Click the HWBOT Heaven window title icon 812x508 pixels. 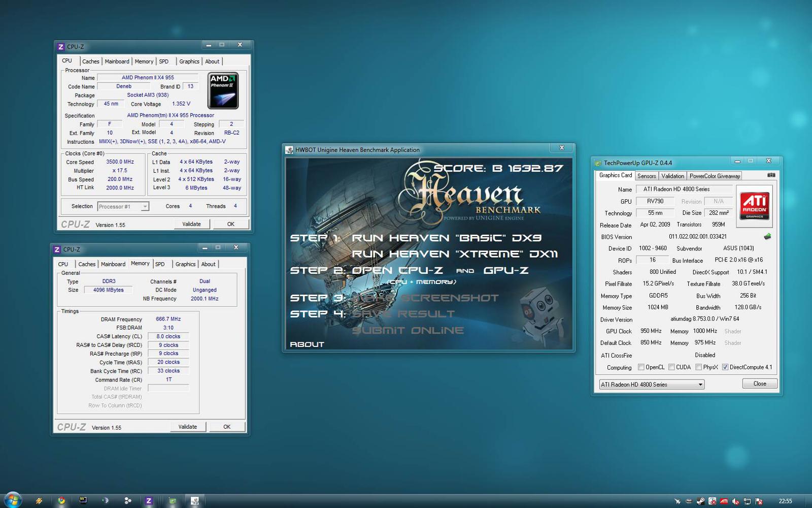(x=289, y=150)
